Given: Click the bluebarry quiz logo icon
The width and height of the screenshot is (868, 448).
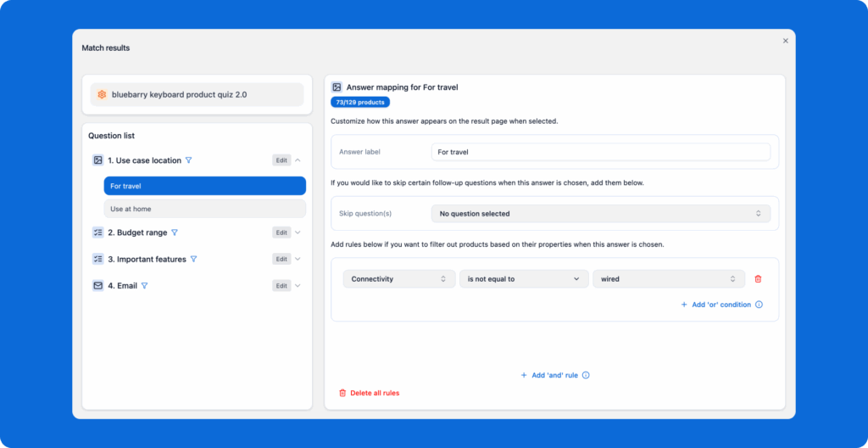Looking at the screenshot, I should 102,95.
